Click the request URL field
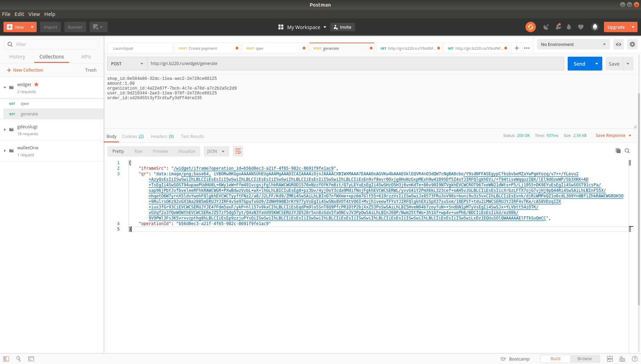 pos(356,64)
